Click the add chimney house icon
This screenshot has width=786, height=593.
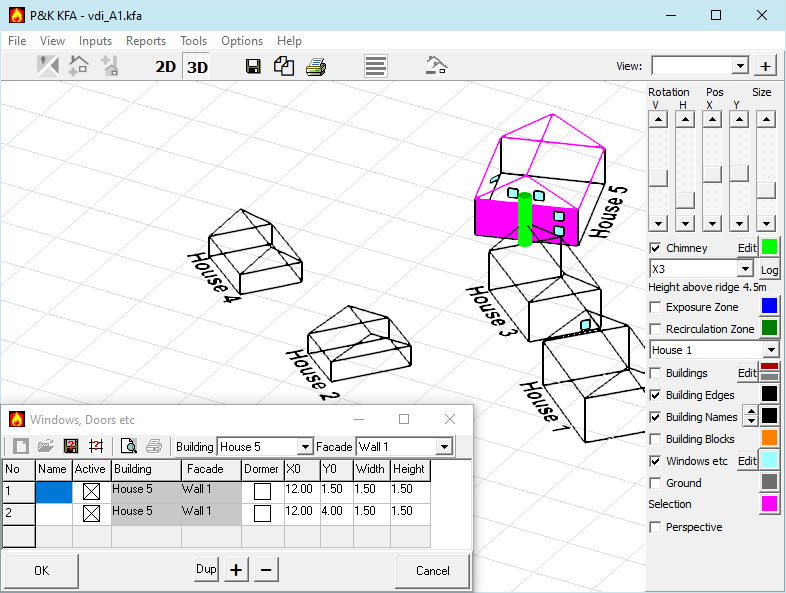coord(110,66)
